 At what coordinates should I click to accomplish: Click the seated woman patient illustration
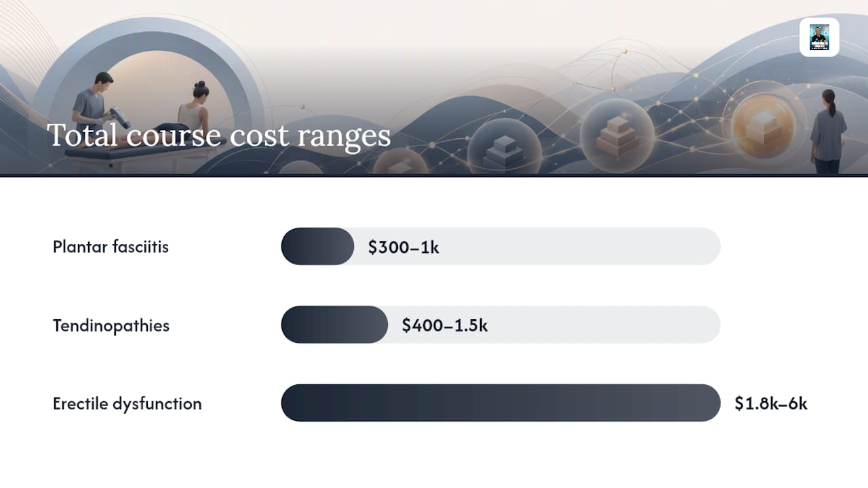[192, 114]
